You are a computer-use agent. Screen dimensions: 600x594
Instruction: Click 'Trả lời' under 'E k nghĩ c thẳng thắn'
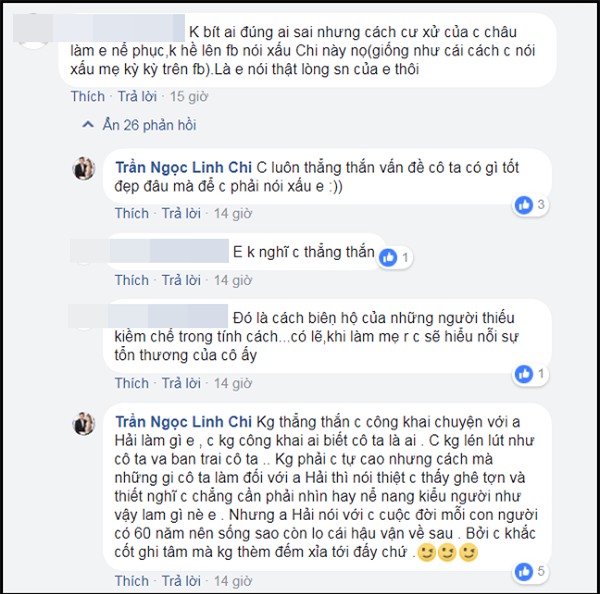point(181,280)
